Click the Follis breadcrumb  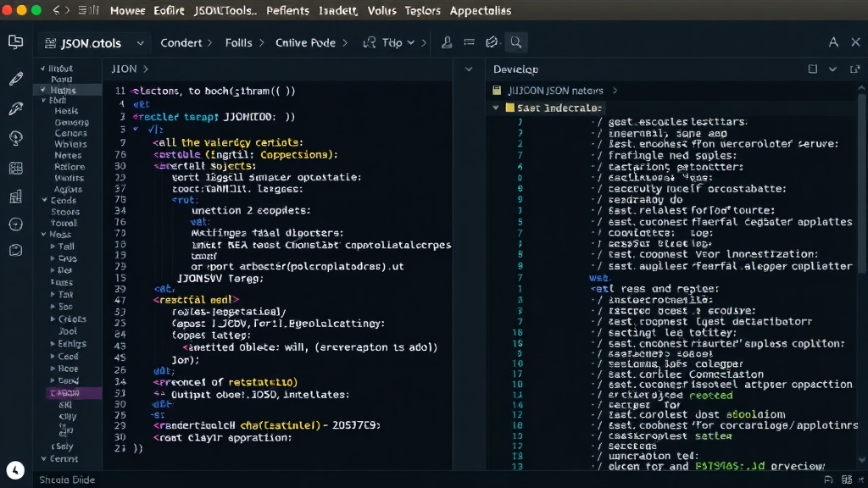pyautogui.click(x=238, y=42)
